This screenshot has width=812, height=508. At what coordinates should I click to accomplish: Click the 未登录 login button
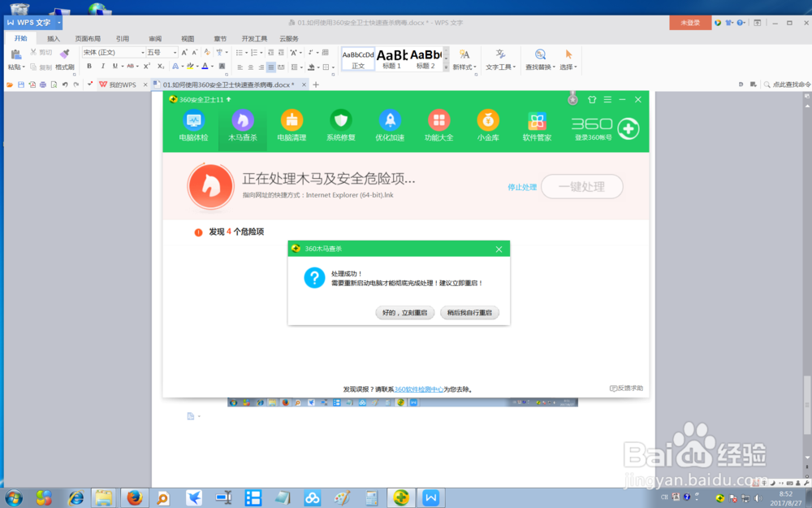[x=689, y=23]
